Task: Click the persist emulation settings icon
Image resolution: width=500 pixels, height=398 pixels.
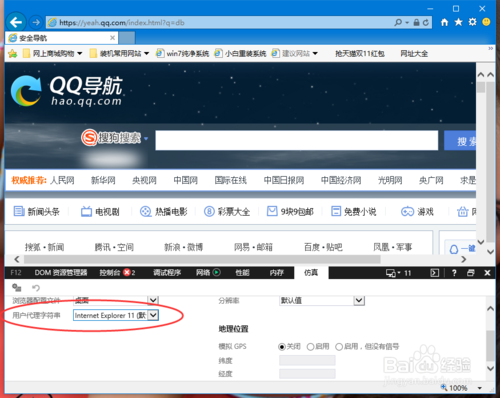Action: 16,287
